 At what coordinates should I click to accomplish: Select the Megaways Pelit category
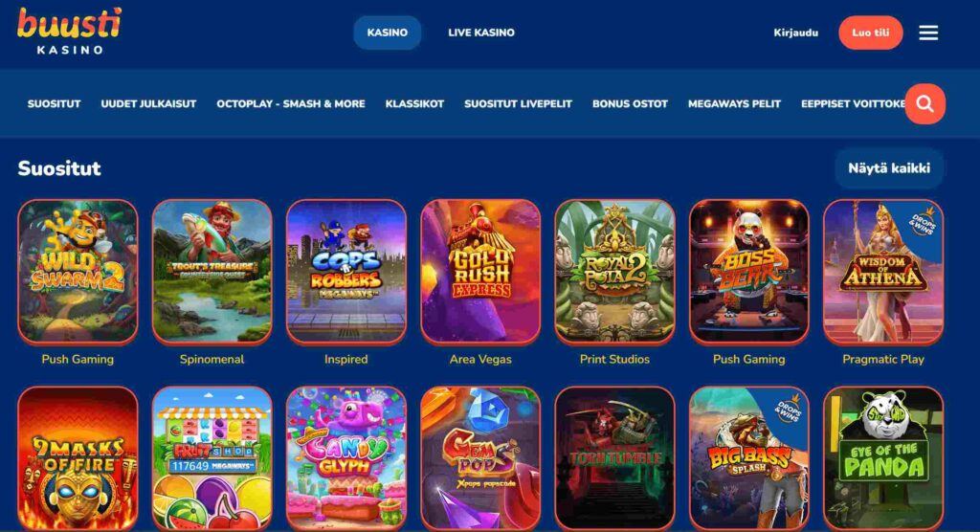734,103
